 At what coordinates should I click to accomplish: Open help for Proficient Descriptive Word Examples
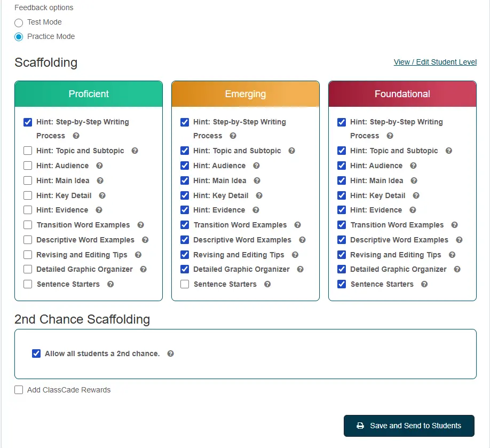point(145,240)
